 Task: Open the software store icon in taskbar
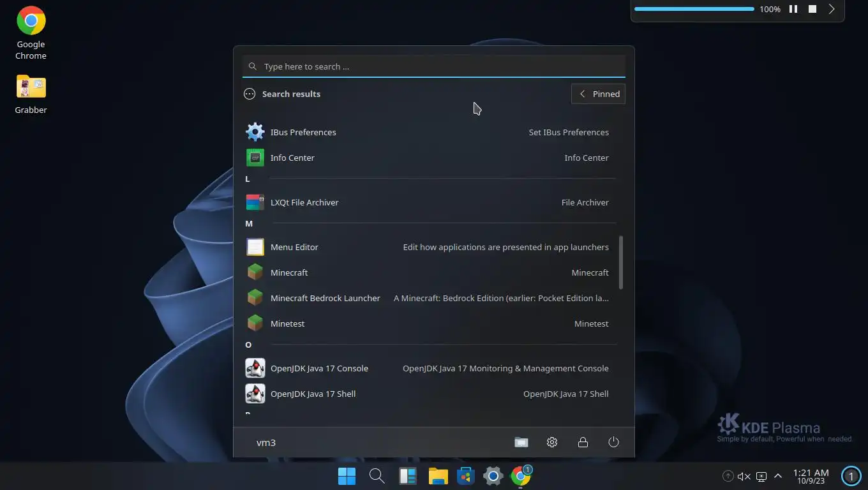click(x=466, y=476)
